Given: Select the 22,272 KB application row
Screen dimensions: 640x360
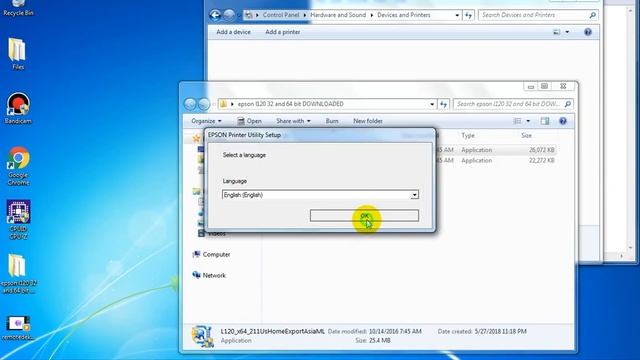Looking at the screenshot, I should (495, 160).
